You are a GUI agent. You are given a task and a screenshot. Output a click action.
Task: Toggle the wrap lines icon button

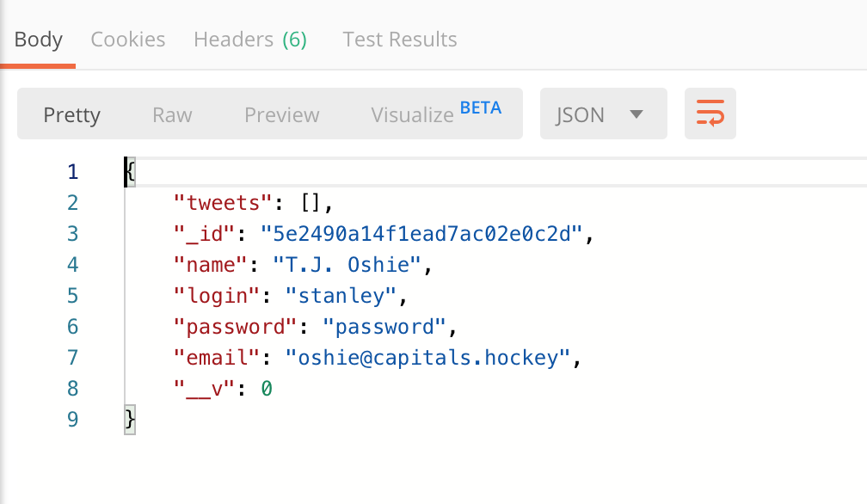pos(710,114)
